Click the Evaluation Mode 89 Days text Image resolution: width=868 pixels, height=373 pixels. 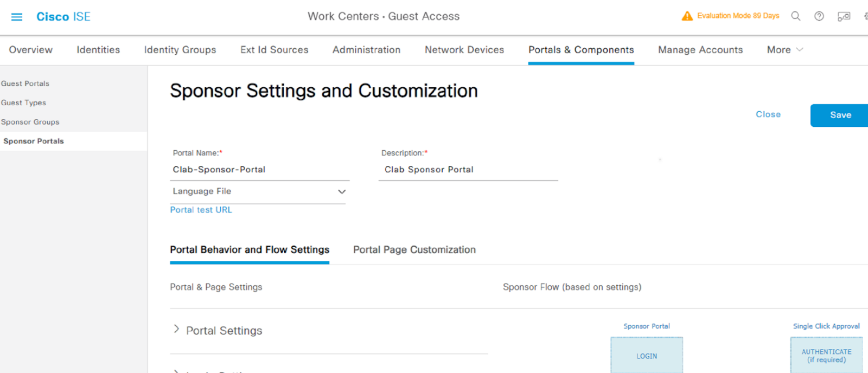[x=738, y=16]
